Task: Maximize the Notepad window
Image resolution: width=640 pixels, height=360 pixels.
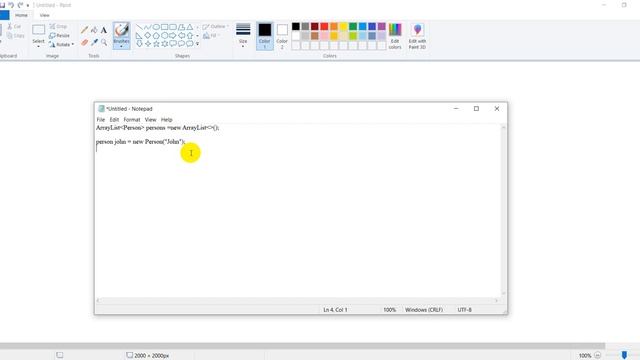Action: click(x=476, y=109)
